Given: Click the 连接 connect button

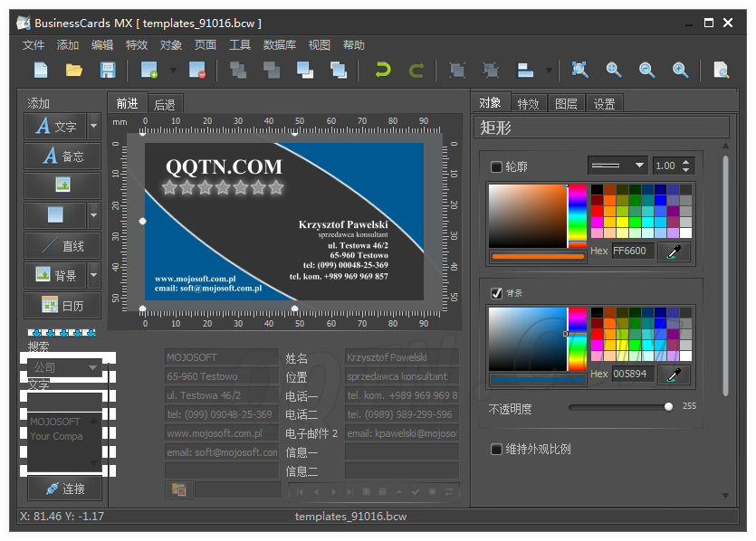Looking at the screenshot, I should click(x=64, y=489).
